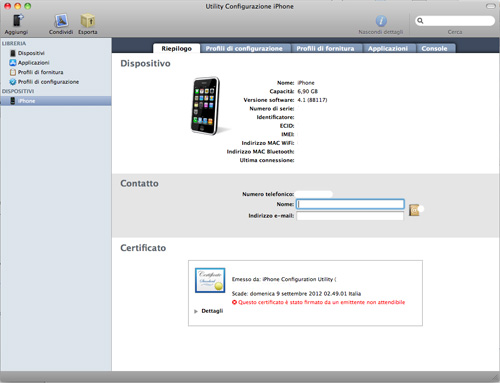500x383 pixels.
Task: Click the green zoom window button
Action: tap(28, 6)
